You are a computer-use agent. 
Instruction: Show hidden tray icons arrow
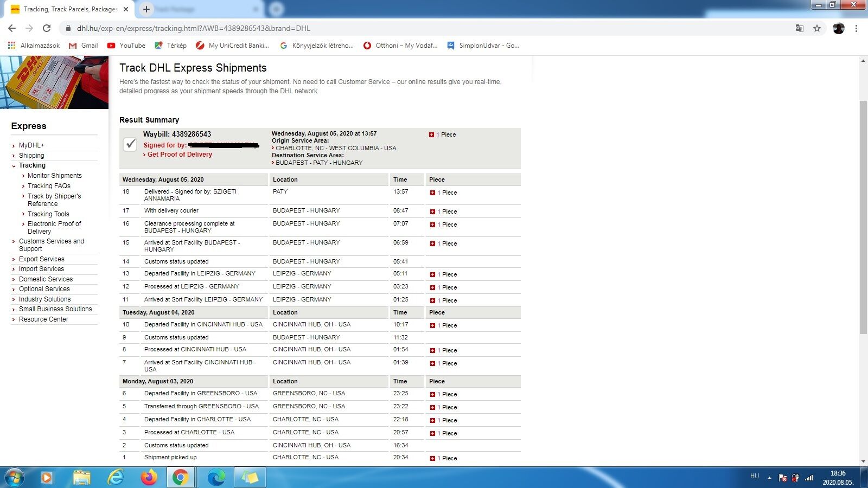769,478
